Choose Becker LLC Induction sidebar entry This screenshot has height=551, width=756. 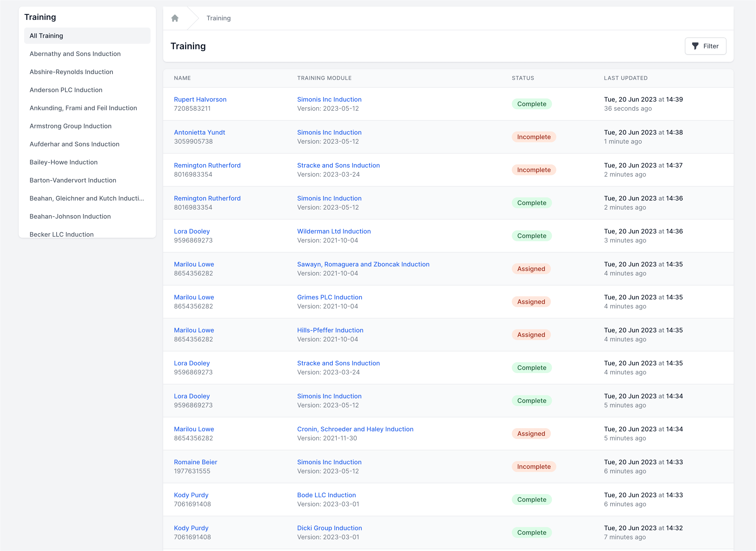click(62, 234)
